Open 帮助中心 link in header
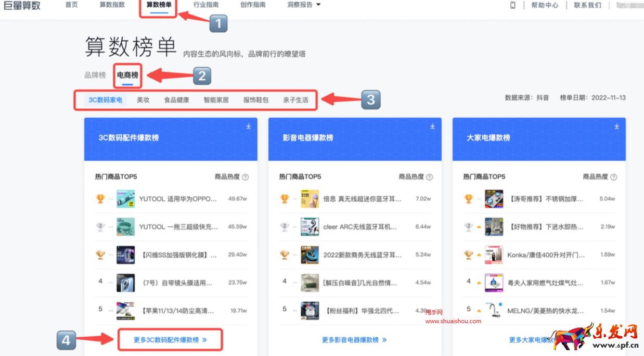Viewport: 644px width, 356px height. (545, 5)
